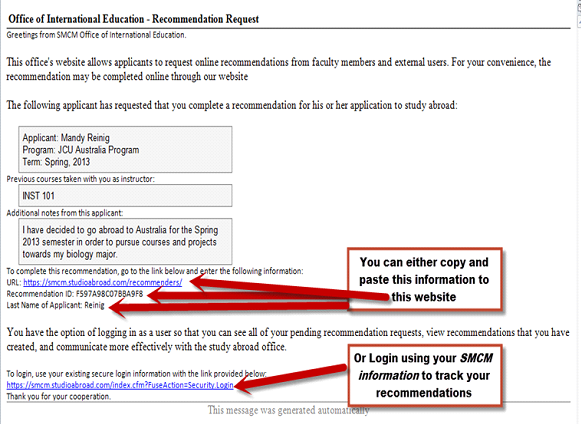The width and height of the screenshot is (581, 424).
Task: Click the 'Thank you for your cooperation' text
Action: [59, 397]
